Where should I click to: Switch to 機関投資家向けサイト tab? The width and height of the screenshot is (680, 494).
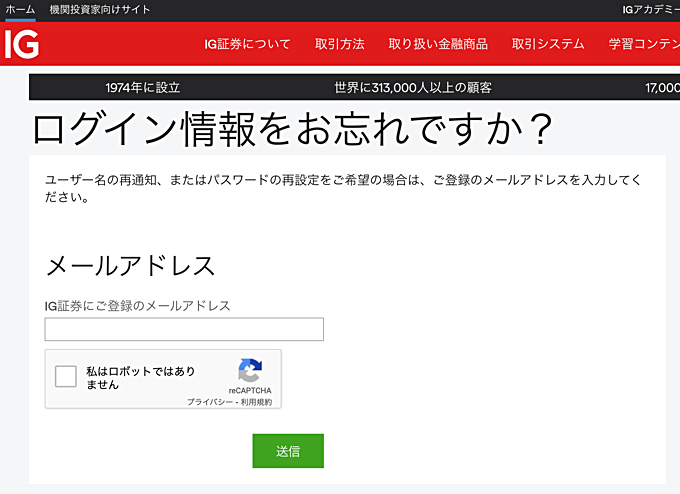(99, 10)
